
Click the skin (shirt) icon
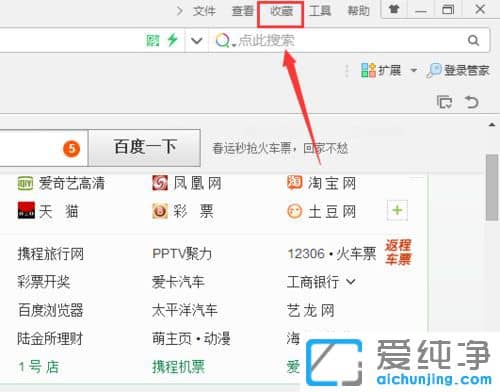394,9
